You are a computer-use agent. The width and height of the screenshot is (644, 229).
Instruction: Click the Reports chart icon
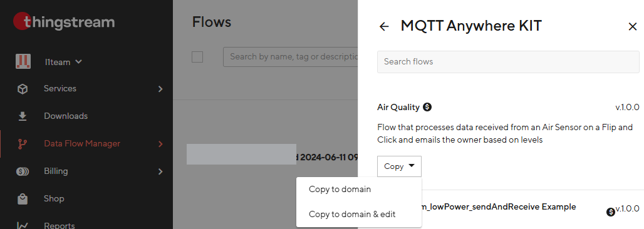(23, 225)
